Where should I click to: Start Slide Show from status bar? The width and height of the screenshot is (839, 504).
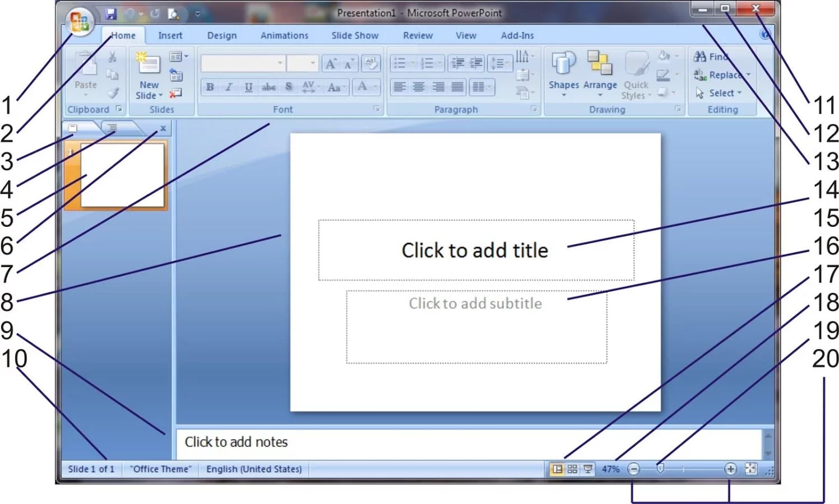click(588, 469)
